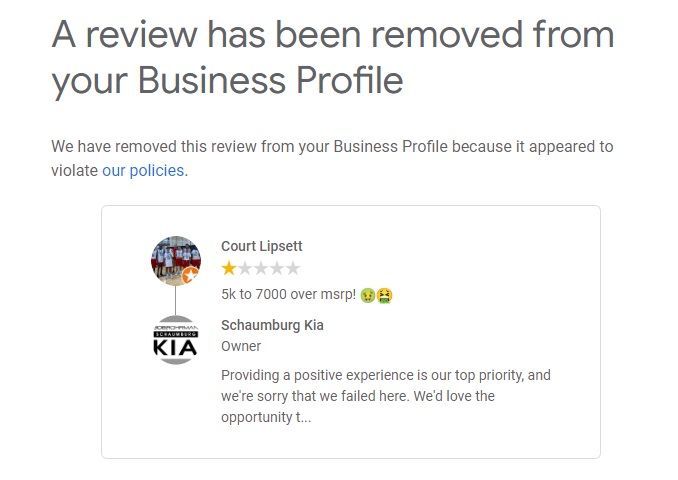
Task: Click the fifth gray rating star
Action: 293,268
